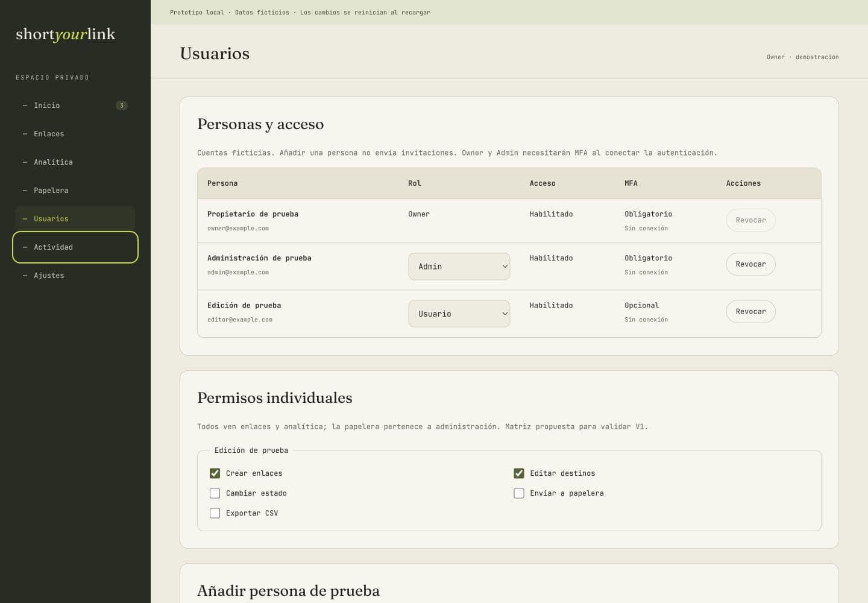Viewport: 868px width, 603px height.
Task: Click the owner@example.com email
Action: [x=238, y=229]
